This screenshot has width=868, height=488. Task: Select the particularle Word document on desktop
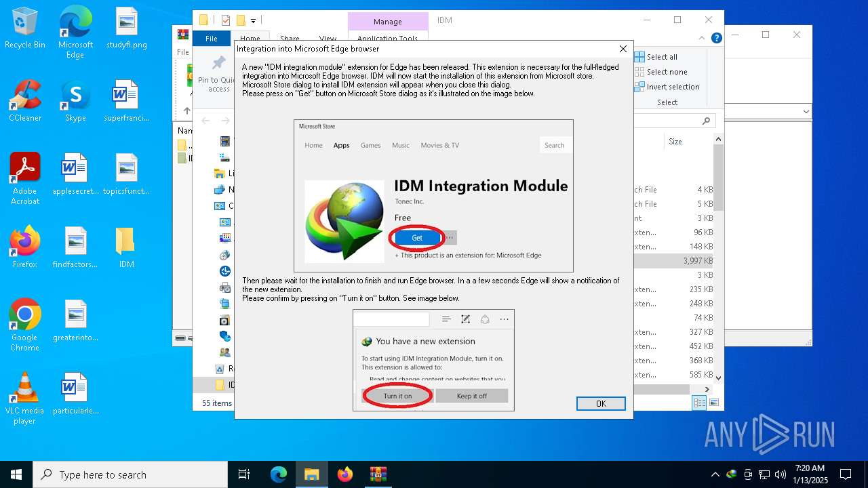(75, 394)
